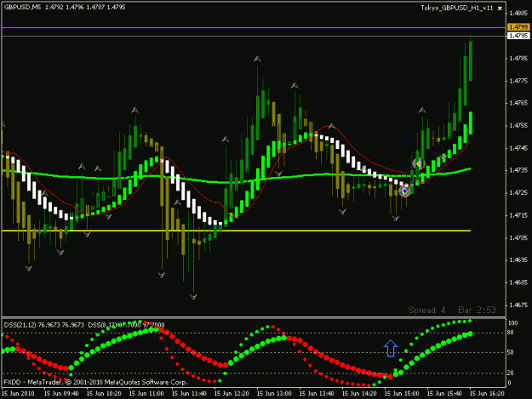Click the 'Bar 2:53' countdown label
The width and height of the screenshot is (532, 399).
(x=477, y=310)
